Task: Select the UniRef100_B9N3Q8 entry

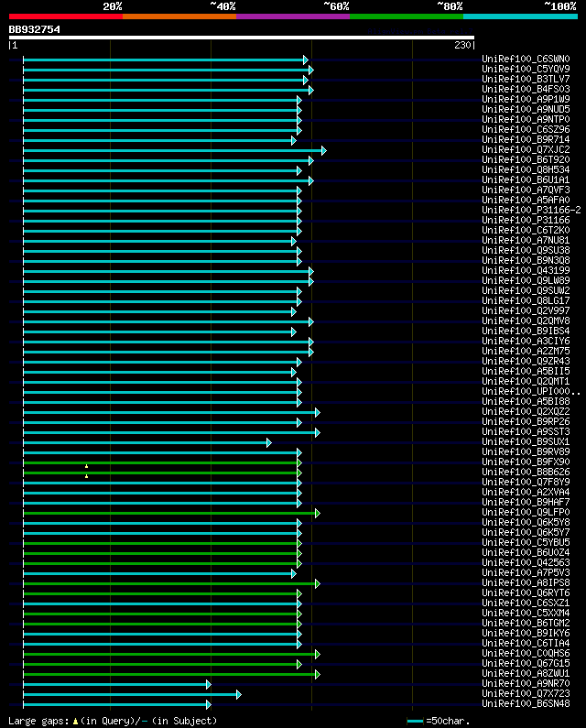Action: [526, 260]
